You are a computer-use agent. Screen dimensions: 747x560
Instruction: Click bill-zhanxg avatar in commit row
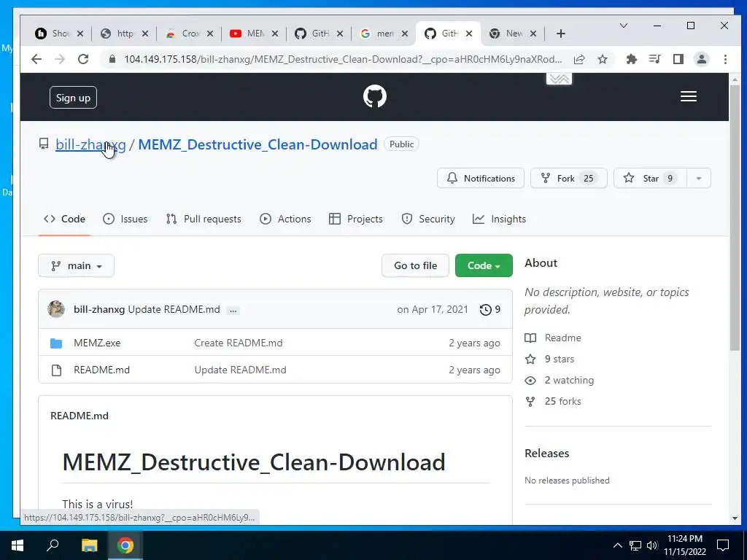[56, 309]
